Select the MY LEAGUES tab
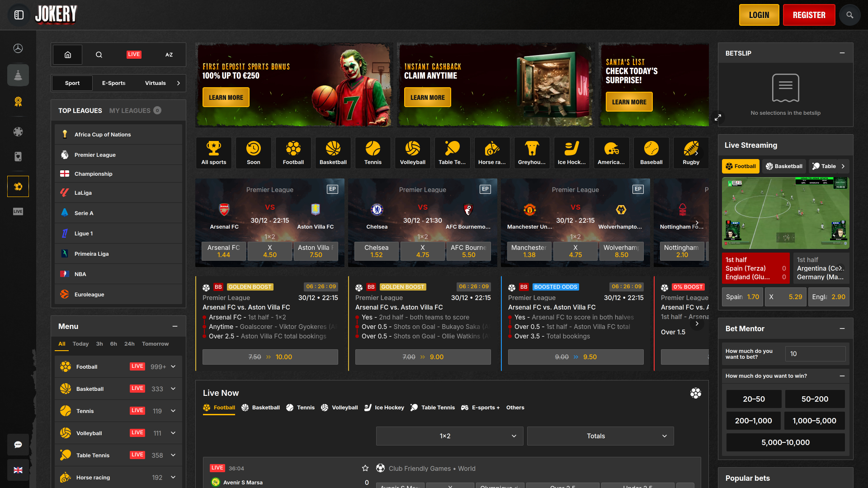Image resolution: width=868 pixels, height=488 pixels. tap(130, 110)
